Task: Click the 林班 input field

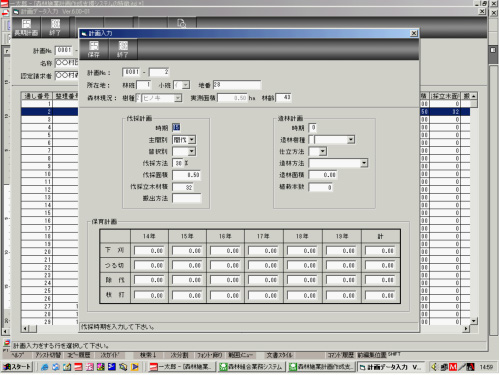Action: coord(144,85)
